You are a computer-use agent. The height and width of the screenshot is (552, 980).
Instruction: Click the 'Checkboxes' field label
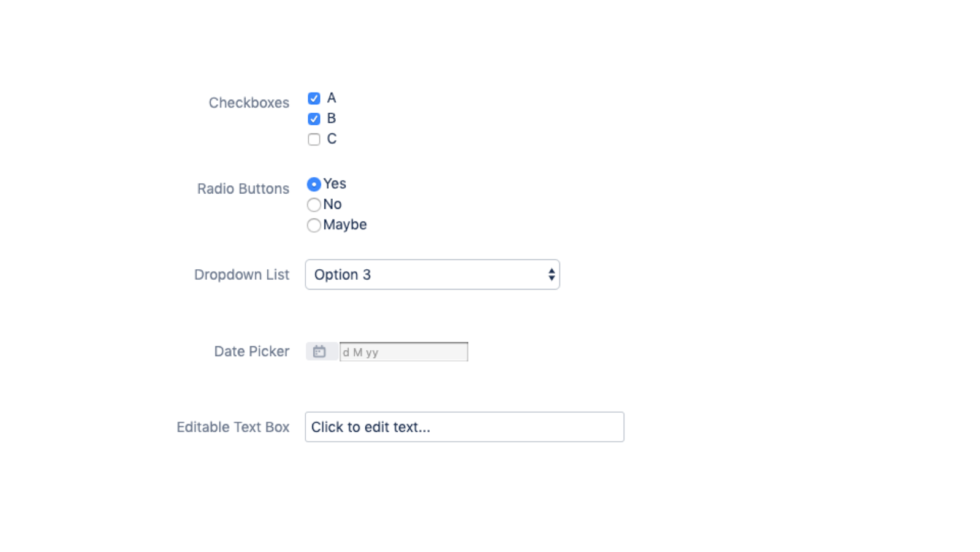[249, 103]
